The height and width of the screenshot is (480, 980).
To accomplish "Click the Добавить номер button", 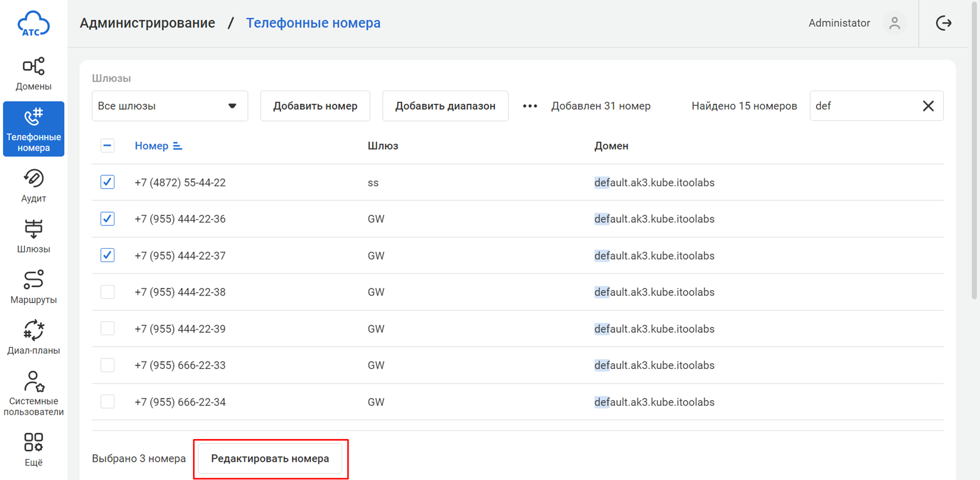I will click(315, 106).
